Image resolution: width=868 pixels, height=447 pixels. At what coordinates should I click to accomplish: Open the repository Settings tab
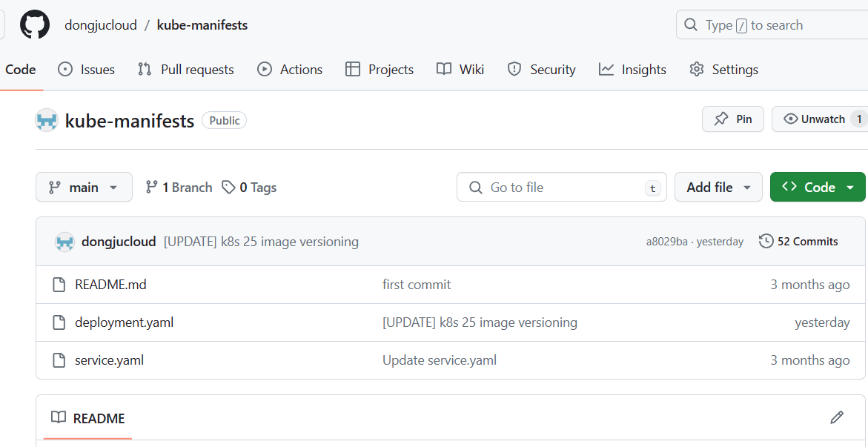tap(723, 70)
